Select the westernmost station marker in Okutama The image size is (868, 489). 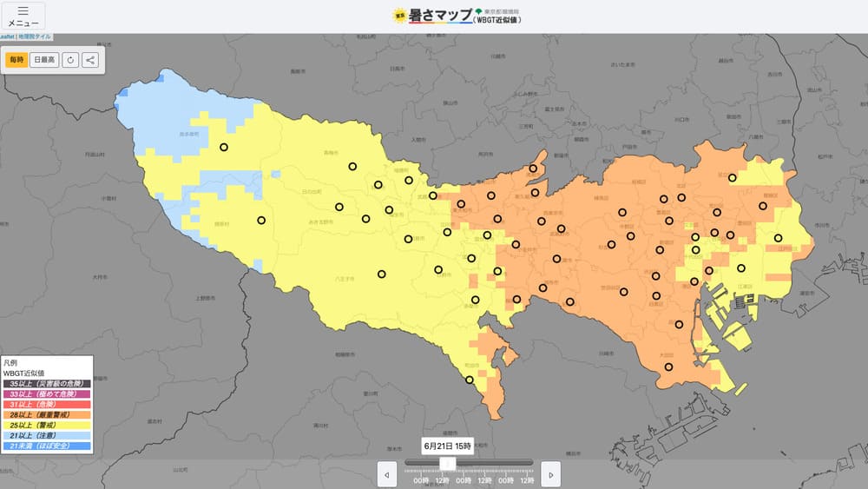click(223, 149)
